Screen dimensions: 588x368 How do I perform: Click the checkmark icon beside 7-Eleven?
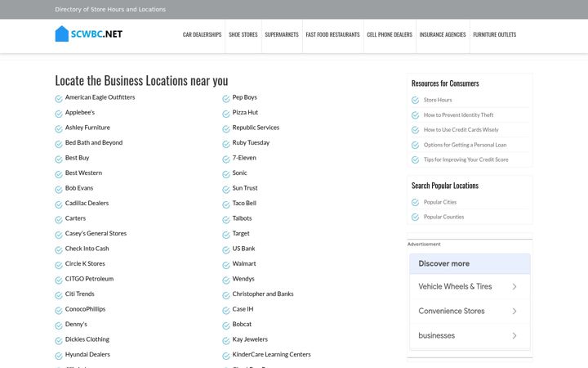click(225, 159)
